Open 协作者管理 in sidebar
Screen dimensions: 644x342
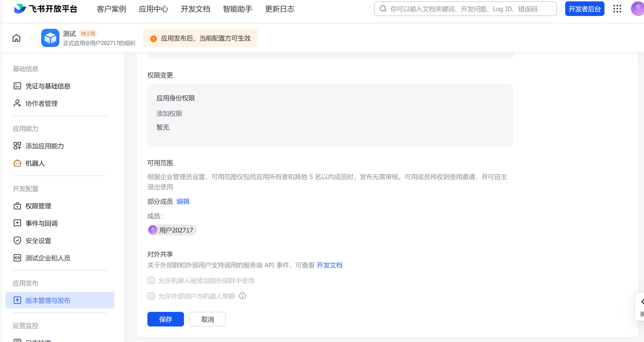pyautogui.click(x=60, y=103)
